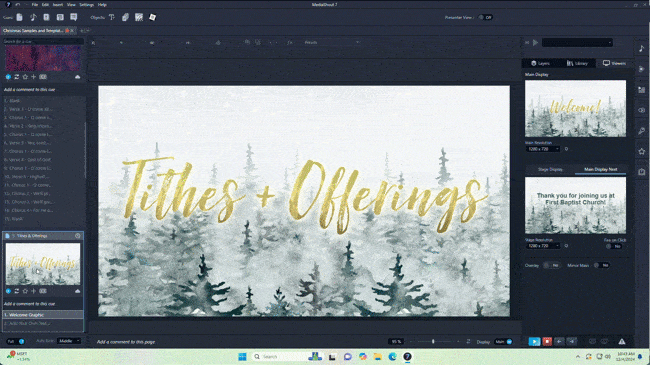650x365 pixels.
Task: Click the tilted white square object icon
Action: [153, 17]
